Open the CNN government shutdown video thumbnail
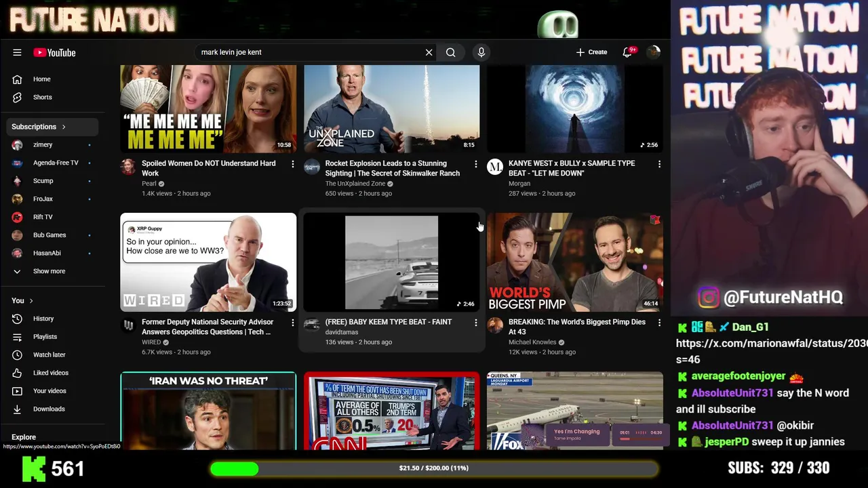 pyautogui.click(x=391, y=411)
